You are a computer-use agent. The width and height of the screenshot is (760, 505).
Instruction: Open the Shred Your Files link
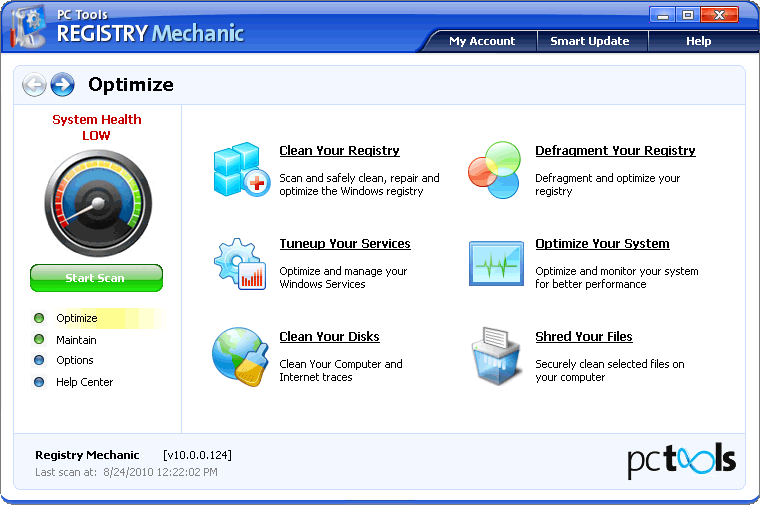583,337
